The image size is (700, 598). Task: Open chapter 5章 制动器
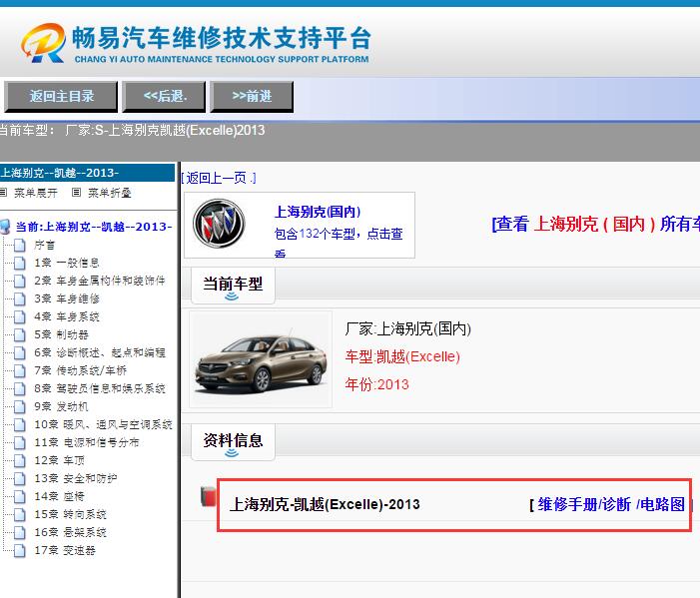pos(61,334)
